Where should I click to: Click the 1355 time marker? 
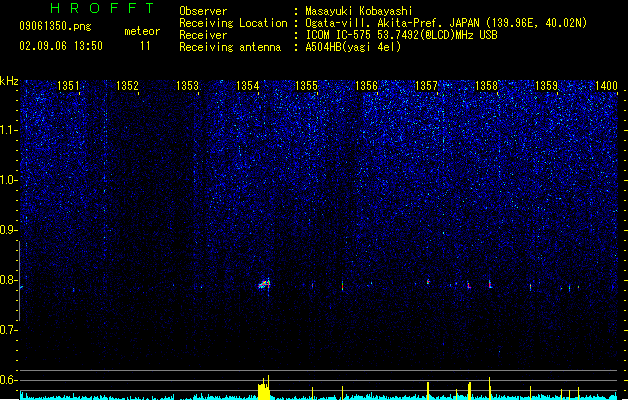click(x=306, y=86)
